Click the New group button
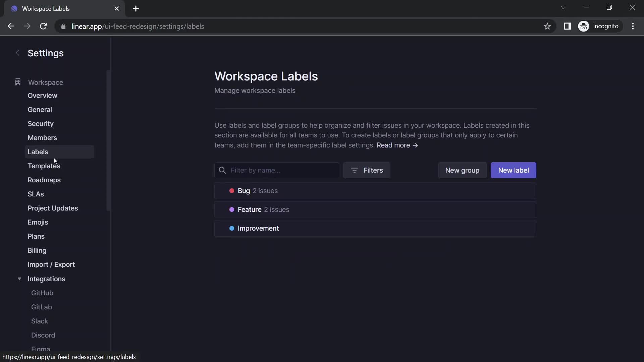The height and width of the screenshot is (362, 644). pyautogui.click(x=462, y=170)
